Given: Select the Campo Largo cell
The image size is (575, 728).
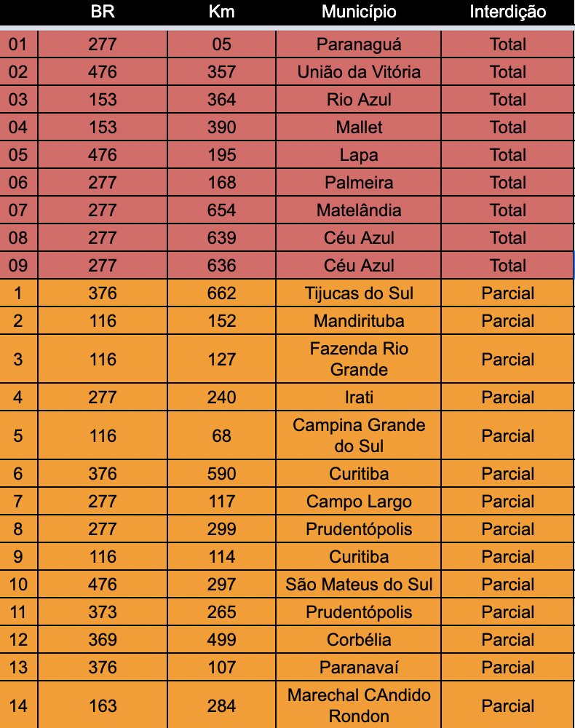Looking at the screenshot, I should tap(359, 502).
